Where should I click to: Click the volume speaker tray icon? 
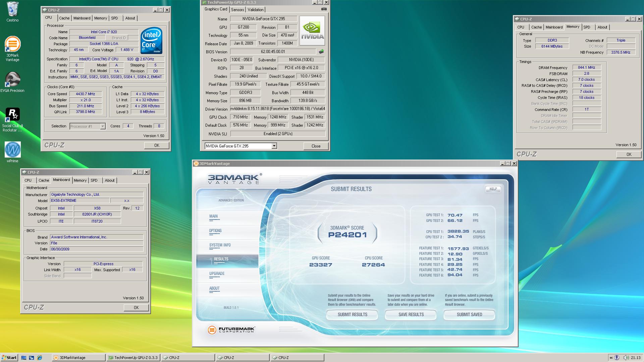pos(626,358)
